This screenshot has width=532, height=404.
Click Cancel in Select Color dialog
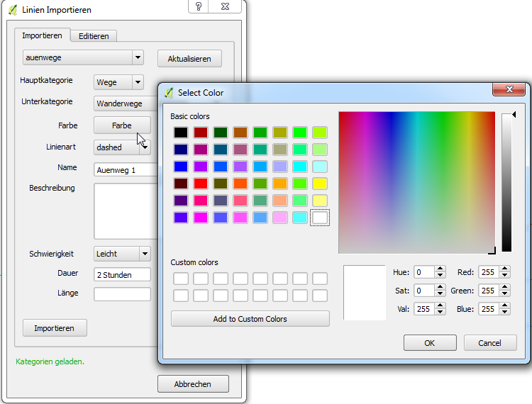coord(490,343)
